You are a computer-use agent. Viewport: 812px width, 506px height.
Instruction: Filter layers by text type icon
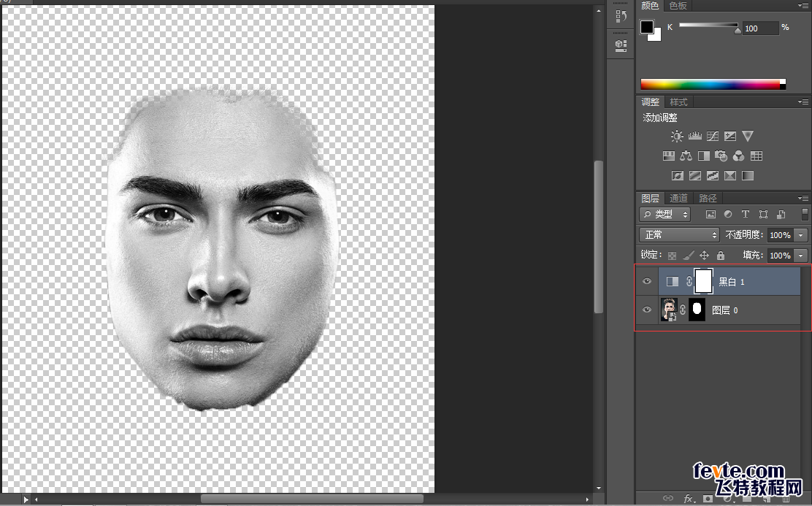coord(746,215)
